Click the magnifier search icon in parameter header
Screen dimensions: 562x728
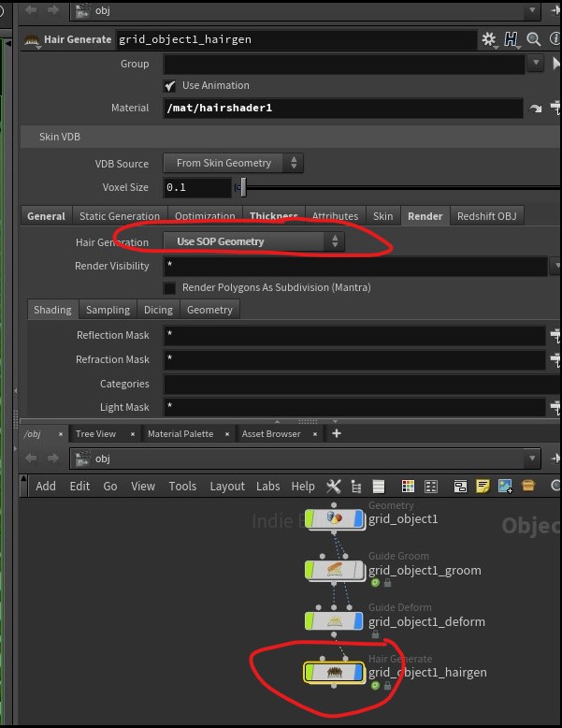(533, 39)
